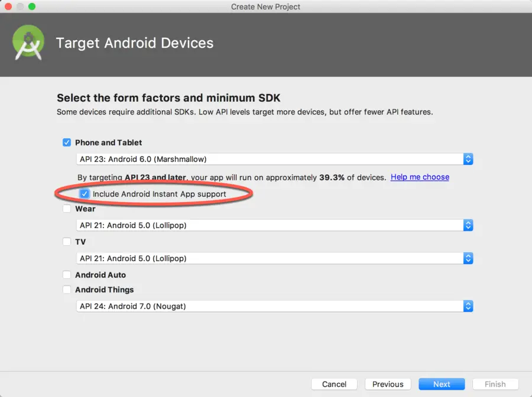Click the green maximize window button
The image size is (532, 397).
tap(32, 6)
